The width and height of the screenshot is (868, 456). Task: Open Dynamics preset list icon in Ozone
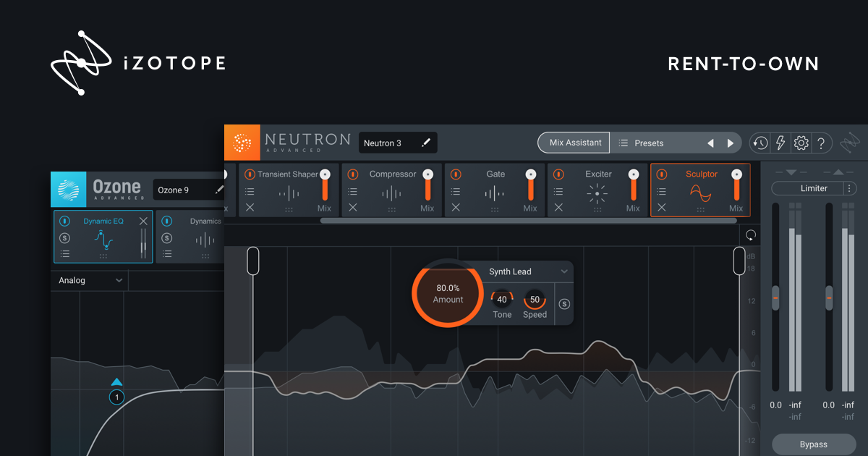click(167, 254)
